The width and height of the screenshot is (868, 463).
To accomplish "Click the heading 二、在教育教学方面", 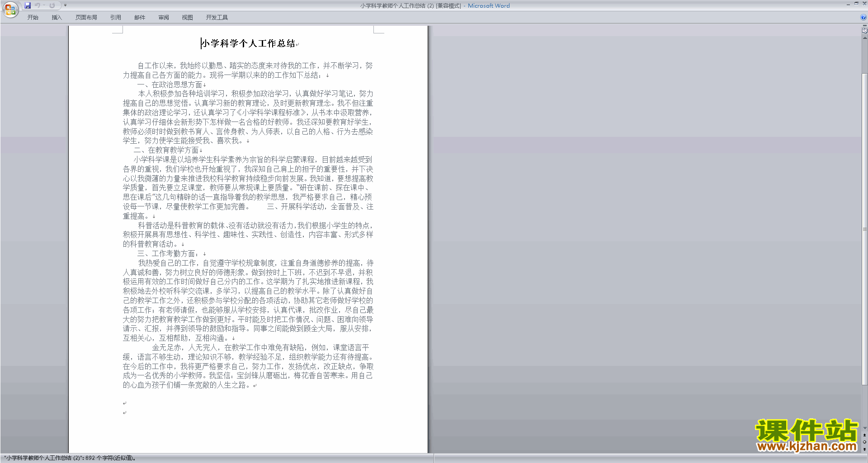I will 166,150.
